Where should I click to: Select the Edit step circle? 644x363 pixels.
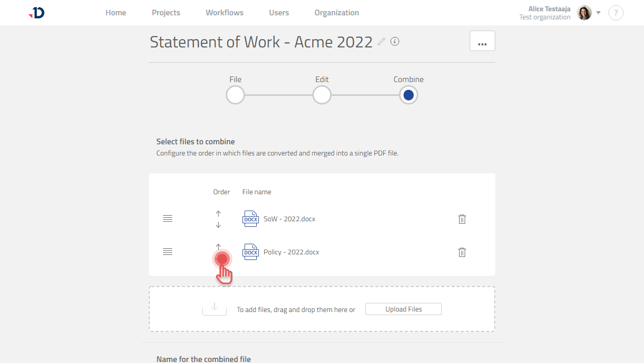click(x=321, y=95)
